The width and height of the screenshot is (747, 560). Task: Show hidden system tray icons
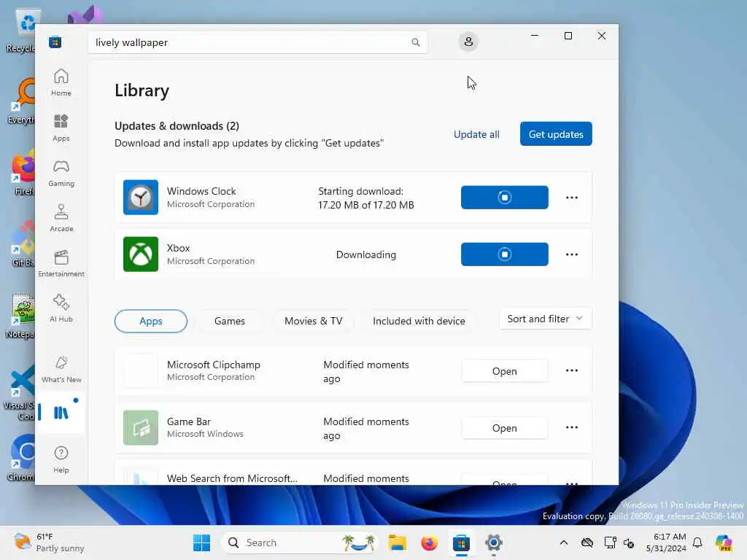point(564,542)
